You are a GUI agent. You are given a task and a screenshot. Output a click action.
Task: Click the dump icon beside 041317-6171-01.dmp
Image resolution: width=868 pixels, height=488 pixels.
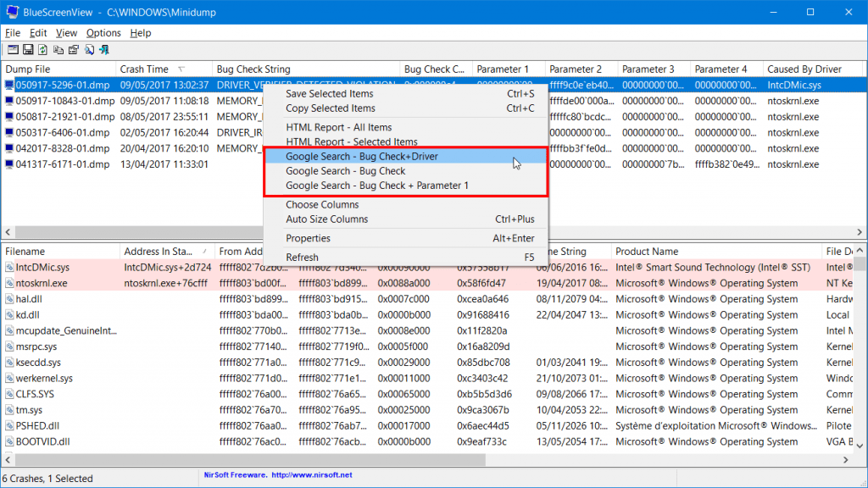tap(9, 164)
